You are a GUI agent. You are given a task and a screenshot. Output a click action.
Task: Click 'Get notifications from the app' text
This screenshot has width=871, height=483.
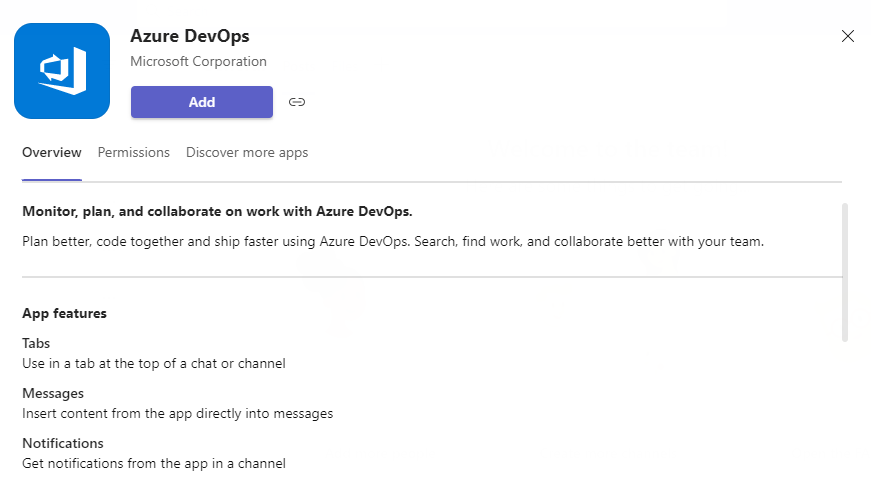(154, 464)
